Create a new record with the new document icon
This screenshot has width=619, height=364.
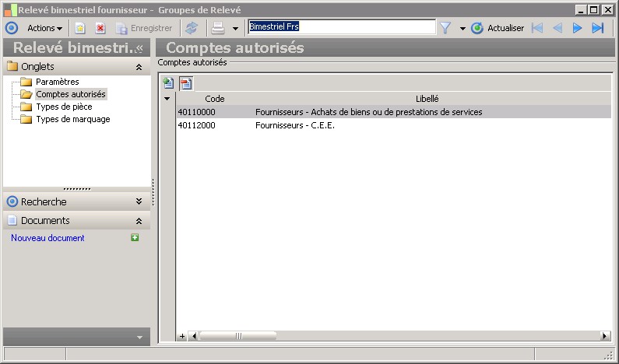click(x=80, y=28)
